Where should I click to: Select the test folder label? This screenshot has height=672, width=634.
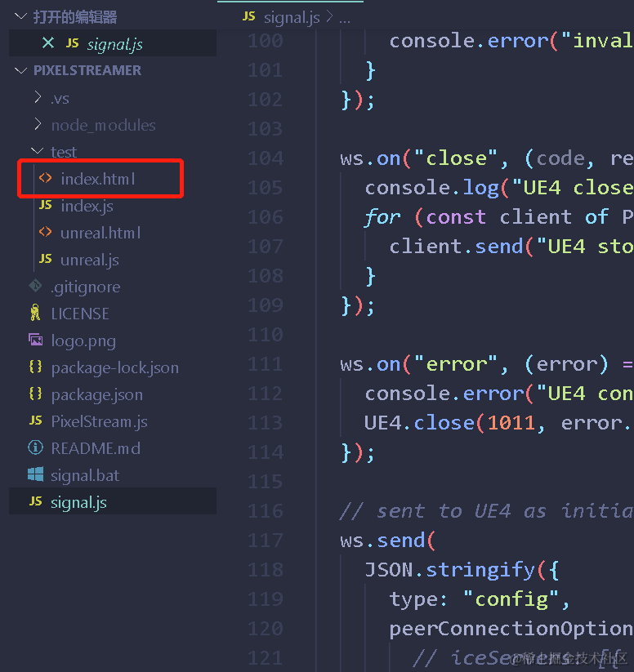(x=64, y=152)
